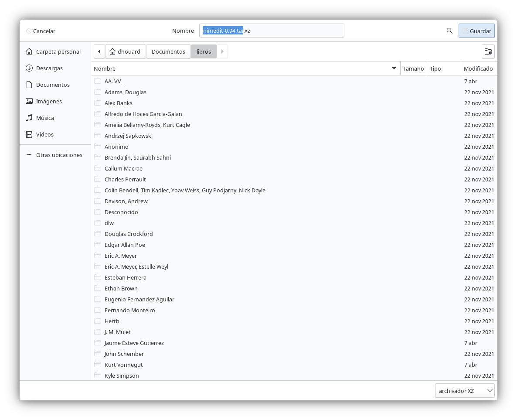This screenshot has height=420, width=517.
Task: Open Imágenes in the sidebar
Action: coord(49,101)
